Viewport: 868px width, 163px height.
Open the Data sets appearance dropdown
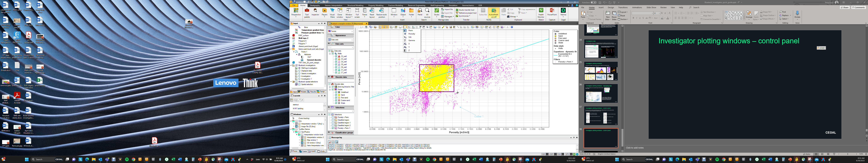tap(341, 40)
